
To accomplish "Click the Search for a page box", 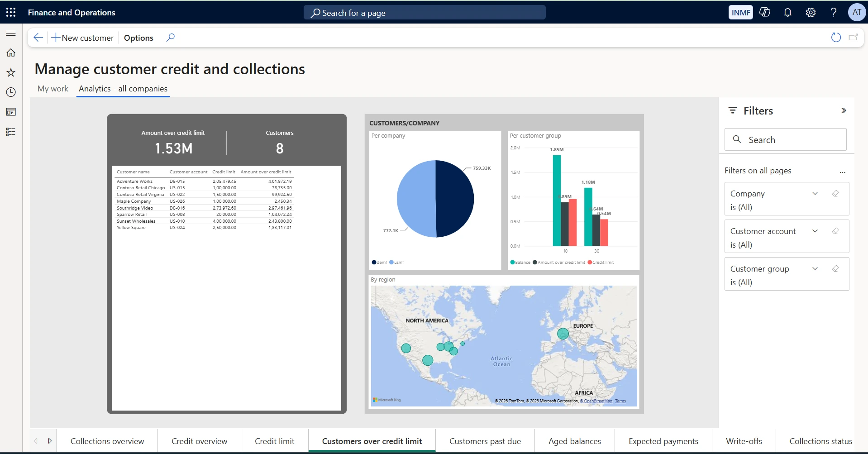I will pyautogui.click(x=424, y=13).
